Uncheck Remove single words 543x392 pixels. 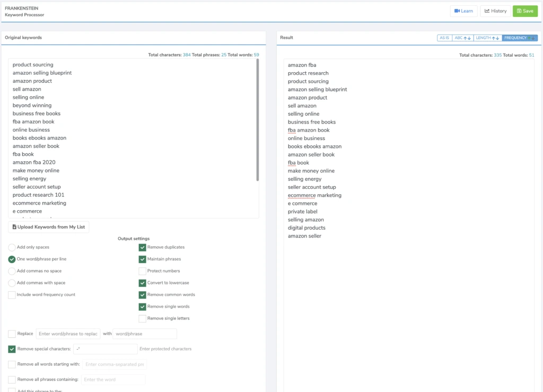click(x=142, y=307)
